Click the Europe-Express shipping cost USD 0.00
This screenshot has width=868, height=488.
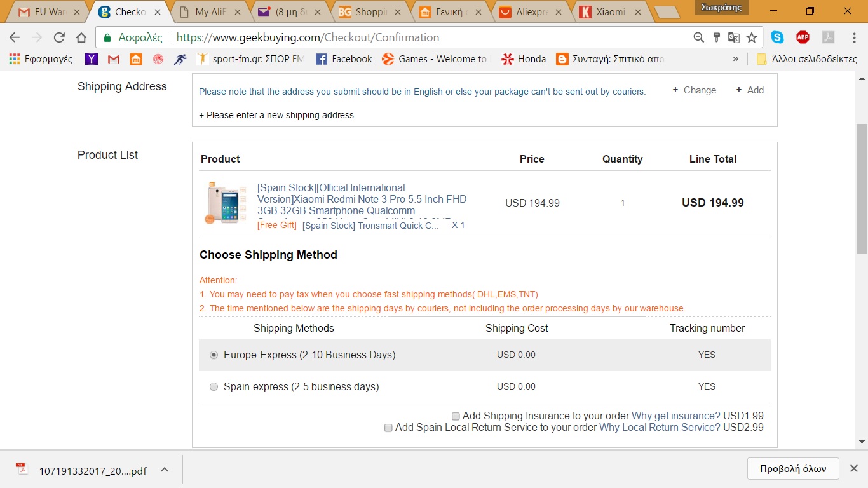[x=516, y=355]
